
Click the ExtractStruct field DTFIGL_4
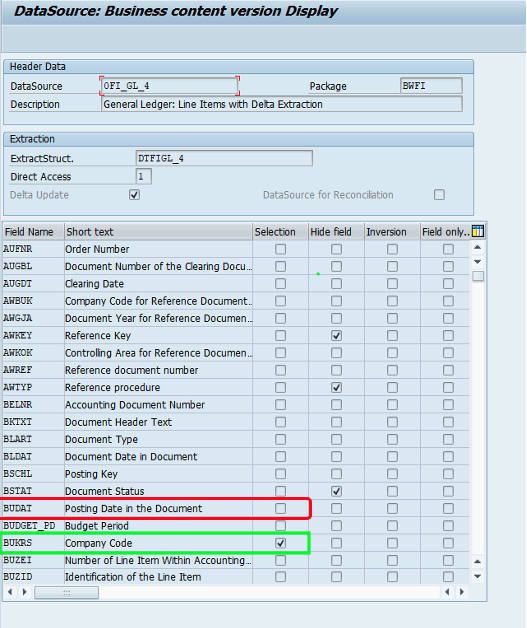224,159
